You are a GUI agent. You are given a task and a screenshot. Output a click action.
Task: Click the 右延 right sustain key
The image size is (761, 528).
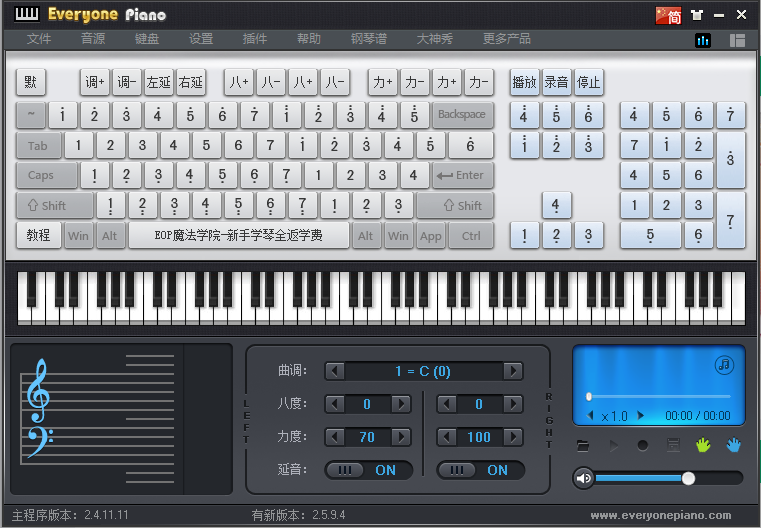coord(191,82)
